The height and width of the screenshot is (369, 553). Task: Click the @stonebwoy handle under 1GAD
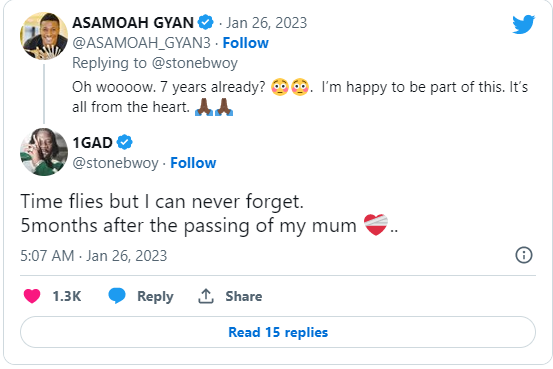point(115,163)
